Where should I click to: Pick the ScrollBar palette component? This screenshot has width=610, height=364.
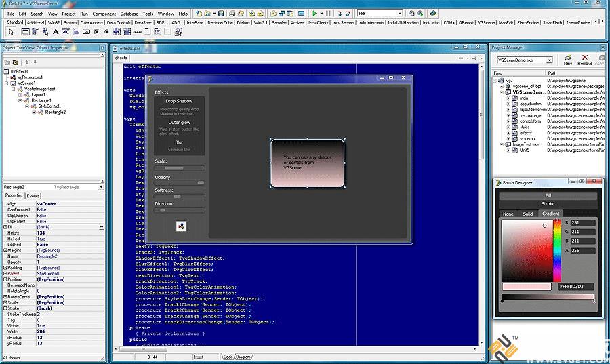click(x=138, y=31)
